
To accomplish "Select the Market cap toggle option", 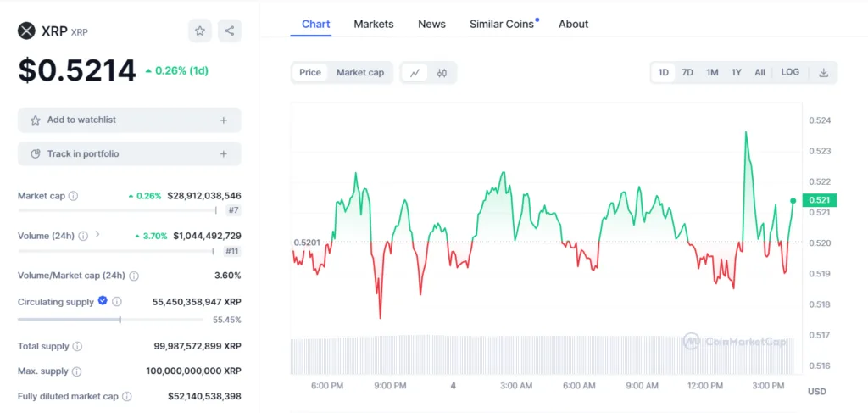I will pos(360,73).
